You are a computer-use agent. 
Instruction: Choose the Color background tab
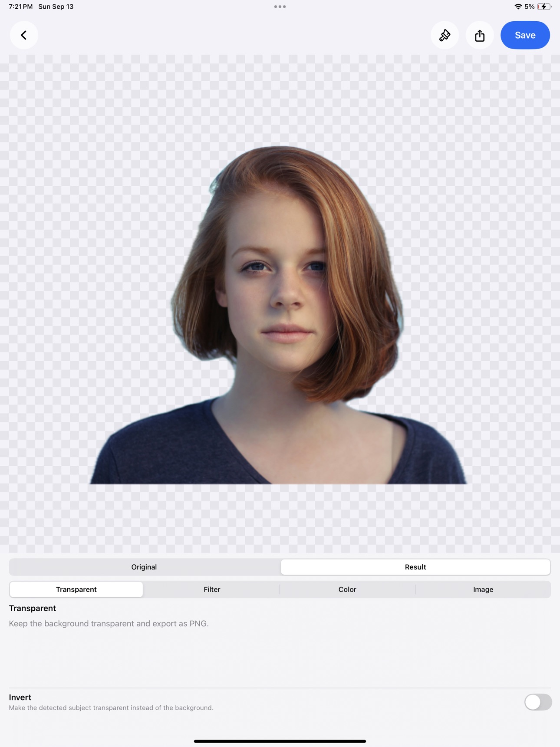pyautogui.click(x=347, y=589)
